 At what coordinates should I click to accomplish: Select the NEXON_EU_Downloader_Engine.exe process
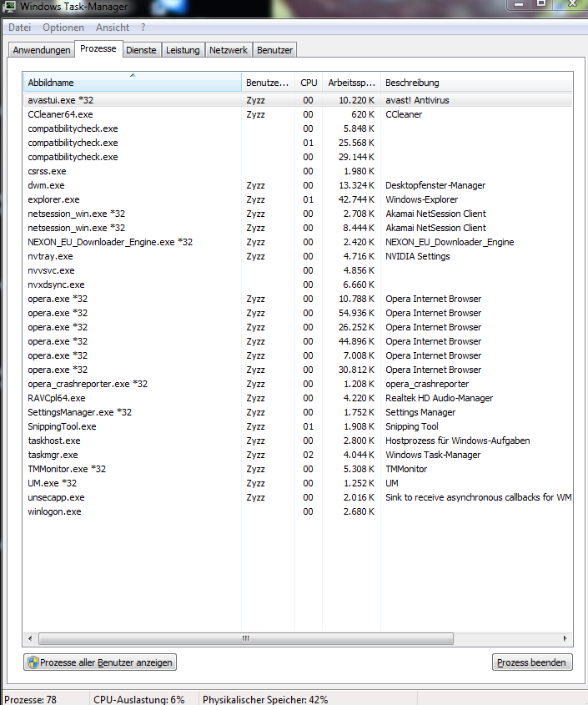tap(298, 242)
